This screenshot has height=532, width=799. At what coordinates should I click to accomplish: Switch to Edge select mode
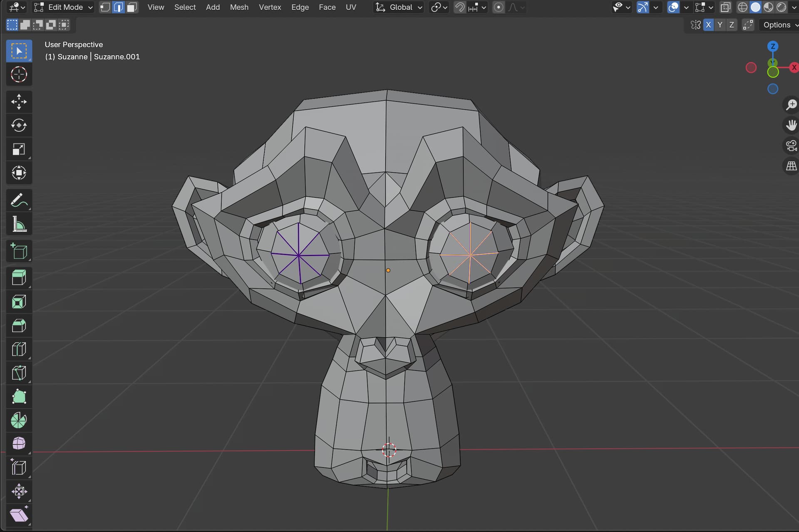[119, 7]
